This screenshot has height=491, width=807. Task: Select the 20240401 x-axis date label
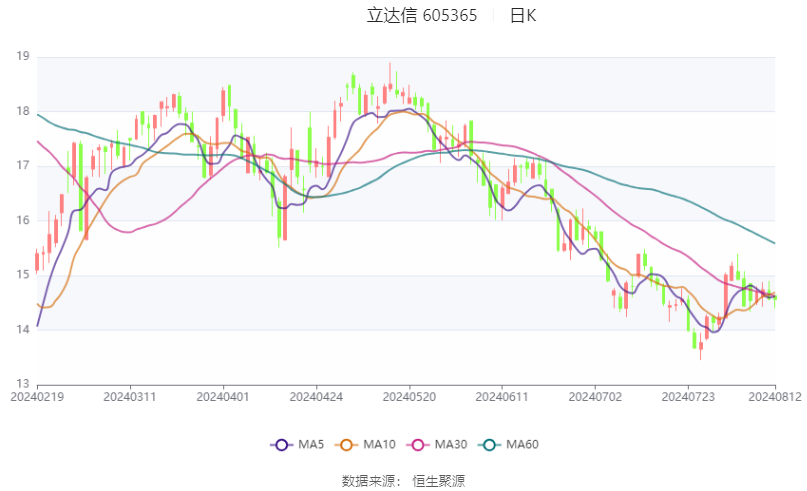tap(223, 397)
